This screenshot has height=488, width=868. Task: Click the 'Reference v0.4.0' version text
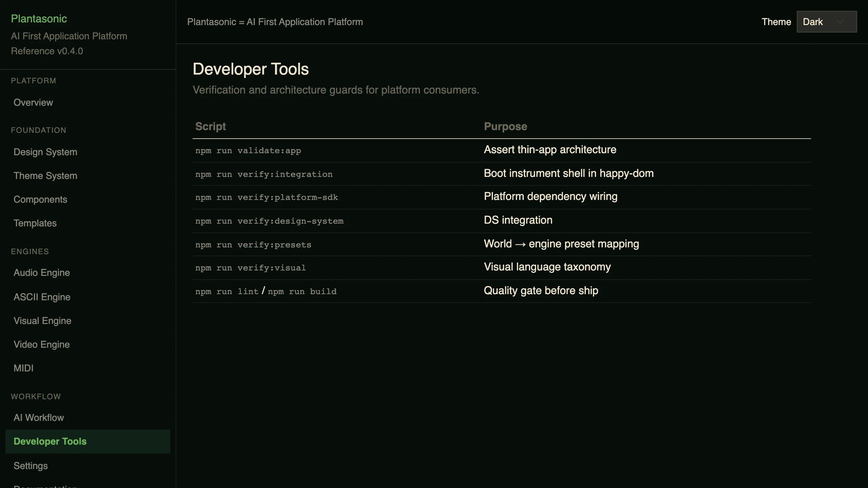coord(47,51)
